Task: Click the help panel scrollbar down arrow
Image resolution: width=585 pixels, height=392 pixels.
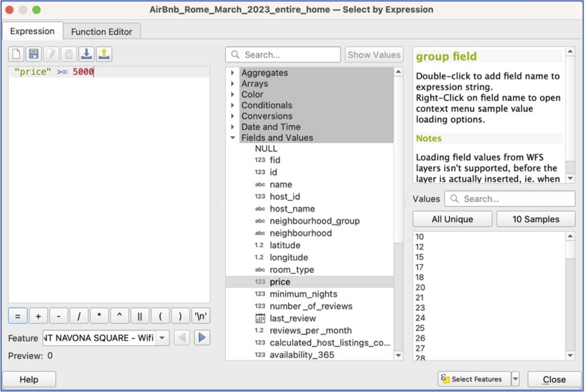Action: [570, 178]
